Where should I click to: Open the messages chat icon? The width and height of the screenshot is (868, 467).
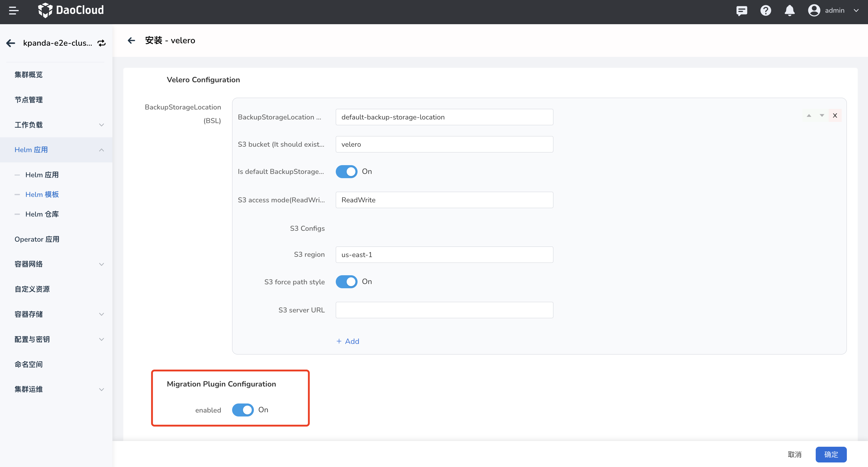pyautogui.click(x=742, y=11)
